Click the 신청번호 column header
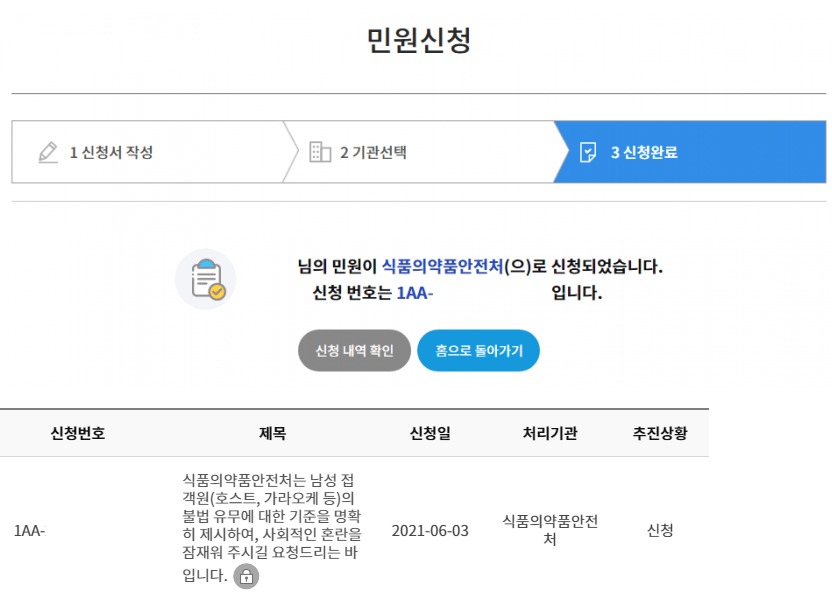This screenshot has height=593, width=832. coord(77,433)
